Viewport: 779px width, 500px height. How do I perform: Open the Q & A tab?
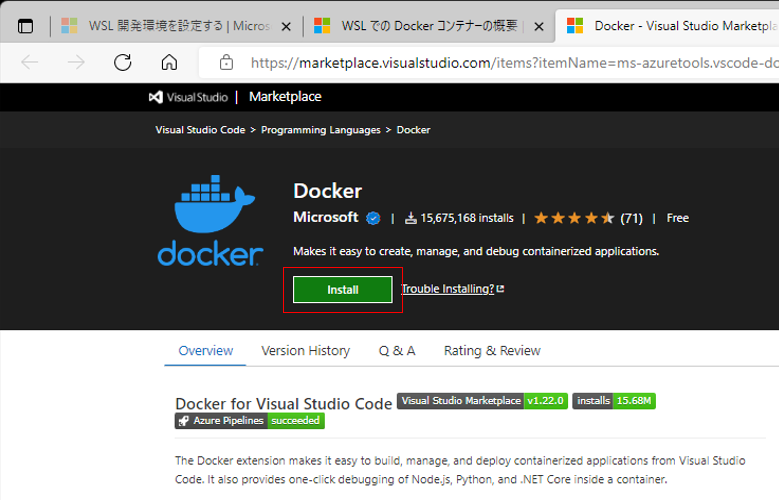tap(396, 350)
